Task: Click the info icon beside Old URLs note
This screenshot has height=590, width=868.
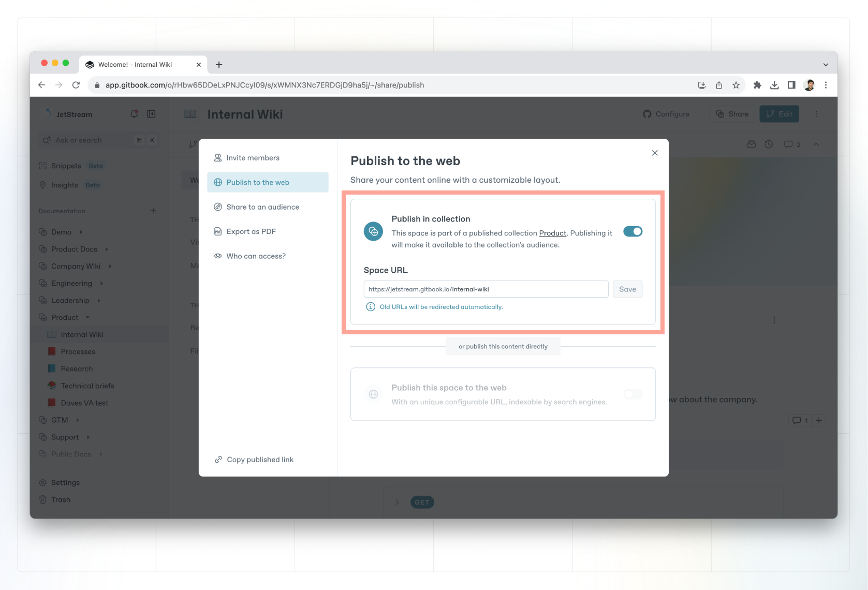Action: (x=371, y=307)
